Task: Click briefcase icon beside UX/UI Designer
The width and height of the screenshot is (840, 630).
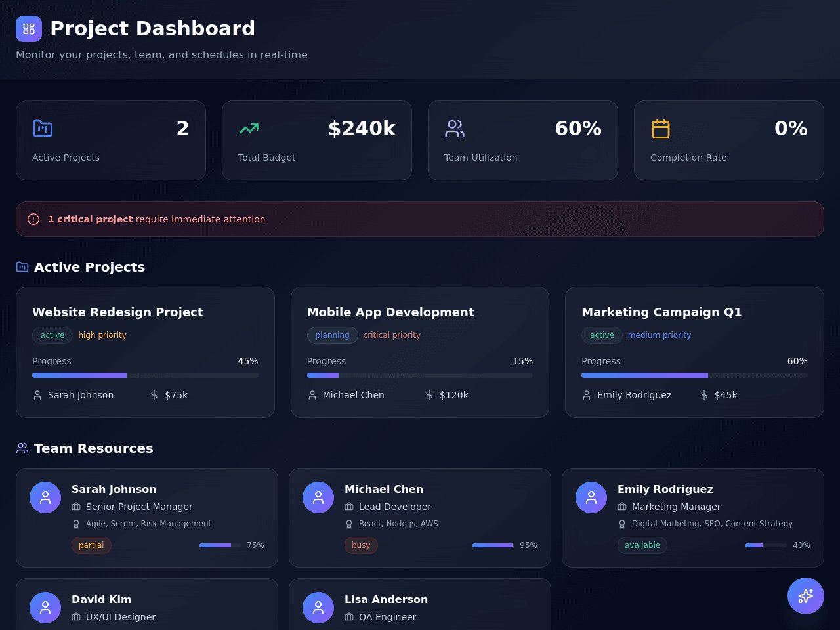Action: point(76,617)
